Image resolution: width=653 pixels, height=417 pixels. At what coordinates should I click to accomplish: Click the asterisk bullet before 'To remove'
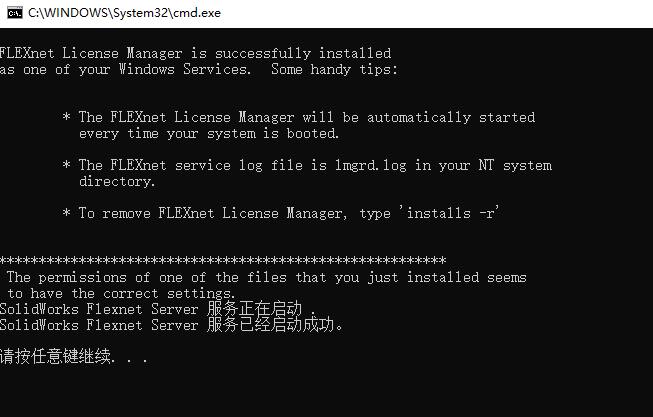[x=66, y=213]
